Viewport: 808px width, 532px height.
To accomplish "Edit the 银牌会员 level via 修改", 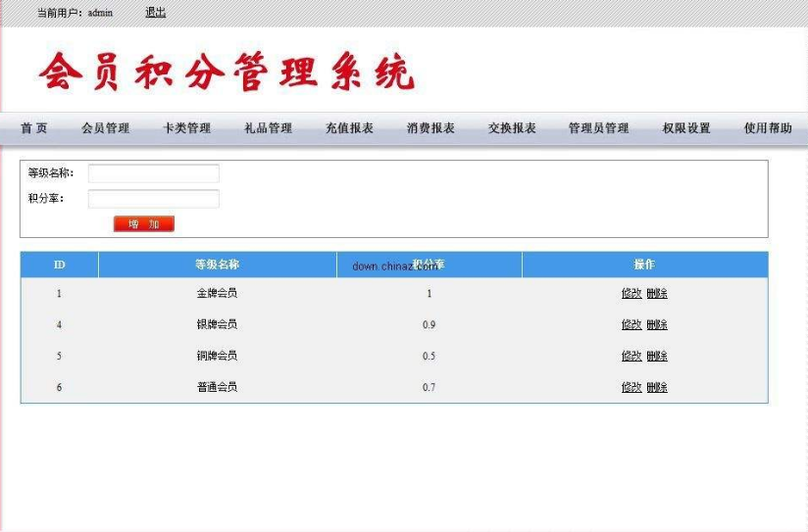I will point(631,324).
